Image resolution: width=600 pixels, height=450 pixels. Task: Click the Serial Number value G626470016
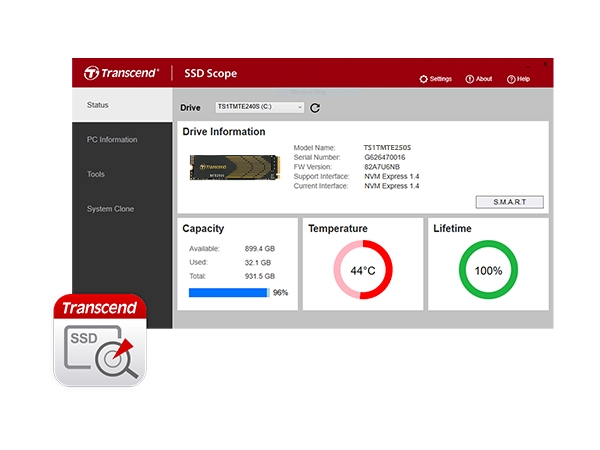(385, 157)
